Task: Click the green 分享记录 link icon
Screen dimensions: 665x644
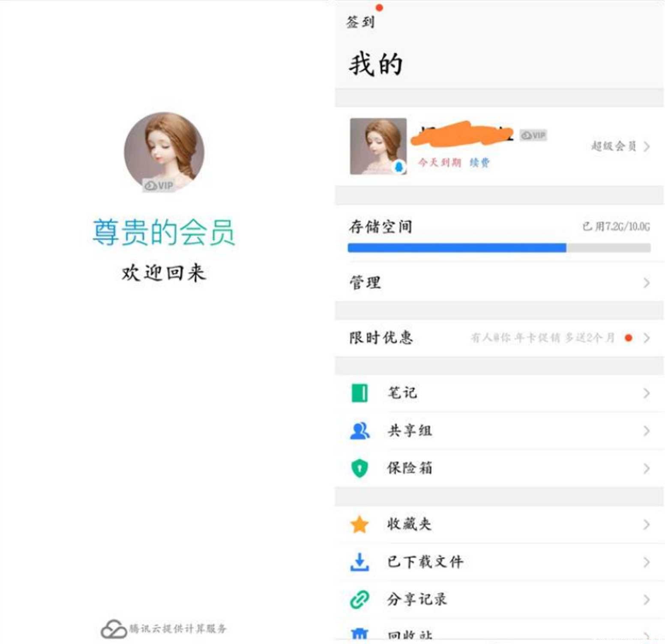Action: [x=359, y=599]
